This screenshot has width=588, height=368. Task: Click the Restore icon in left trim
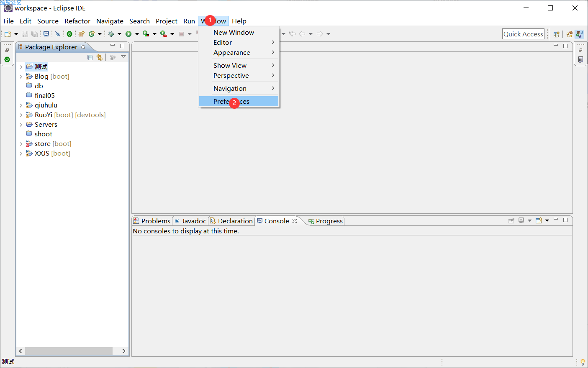pyautogui.click(x=7, y=50)
